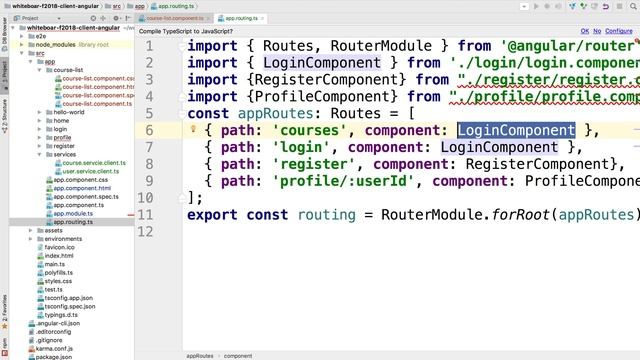Expand the hello-world folder
This screenshot has height=360, width=640.
(40, 112)
